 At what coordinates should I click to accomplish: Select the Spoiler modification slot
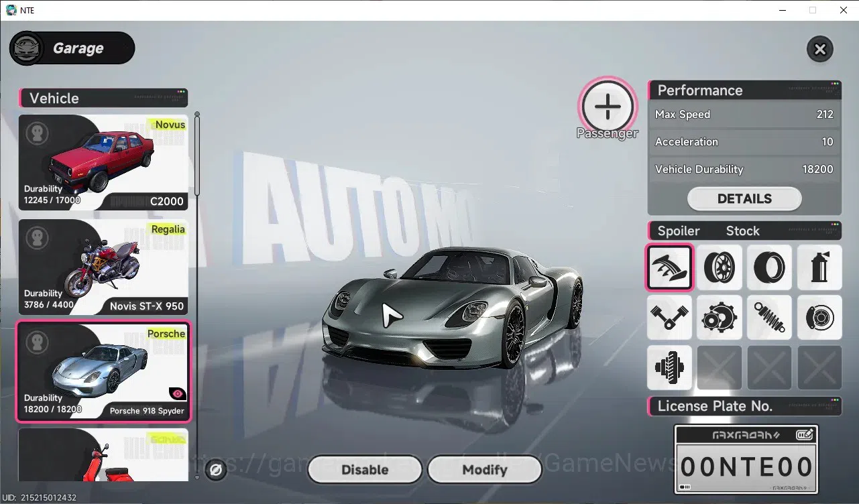[x=669, y=267]
